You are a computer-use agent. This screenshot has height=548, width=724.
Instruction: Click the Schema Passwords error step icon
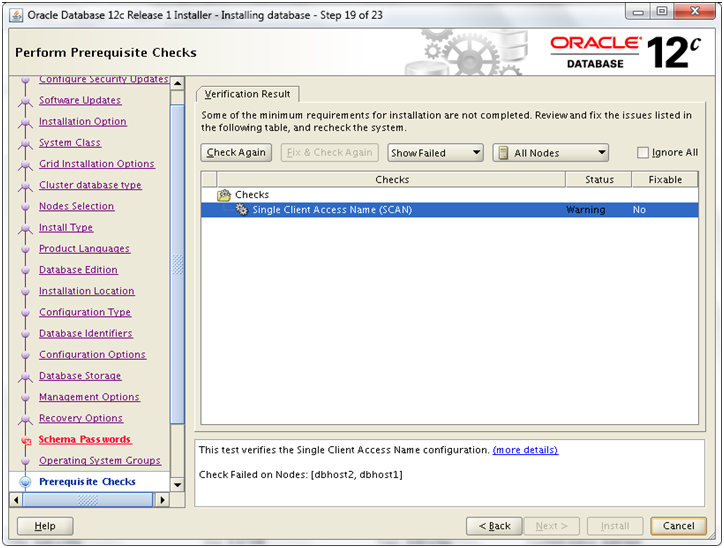tap(26, 440)
